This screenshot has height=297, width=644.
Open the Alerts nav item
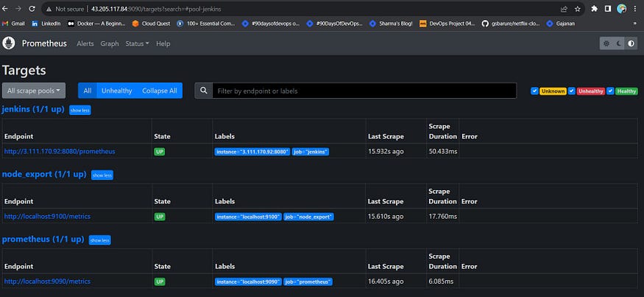pyautogui.click(x=85, y=43)
